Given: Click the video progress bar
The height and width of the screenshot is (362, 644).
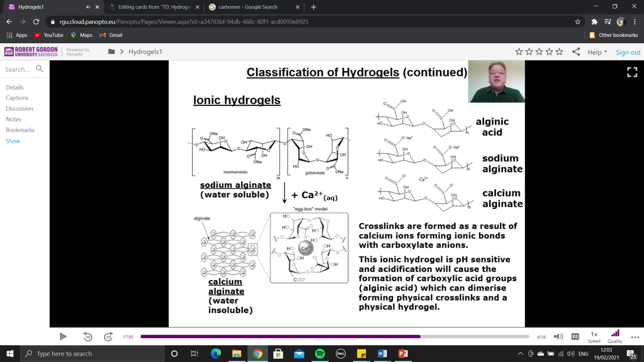Looking at the screenshot, I should (335, 336).
